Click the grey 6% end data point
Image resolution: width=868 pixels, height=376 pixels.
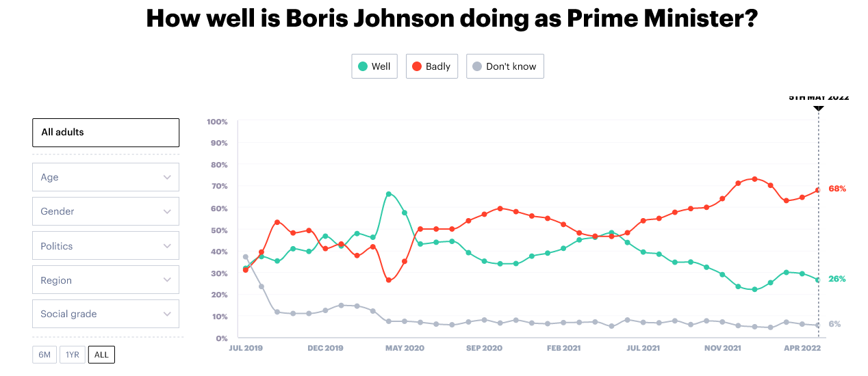click(818, 325)
